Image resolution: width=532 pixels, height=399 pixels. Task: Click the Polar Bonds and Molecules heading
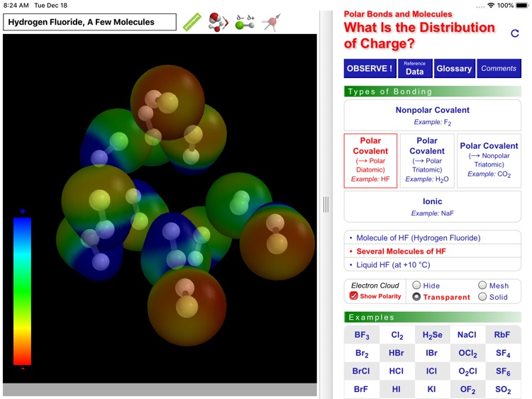coord(398,14)
